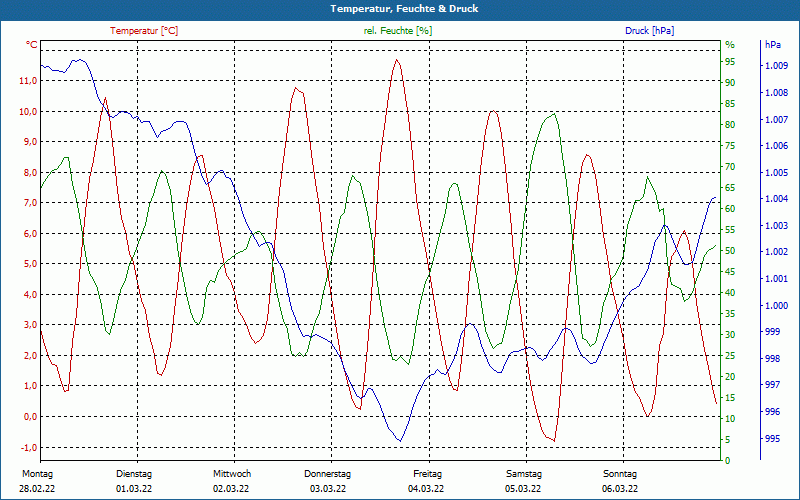
Task: Choose the date label '01.03.22'
Action: coord(134,489)
